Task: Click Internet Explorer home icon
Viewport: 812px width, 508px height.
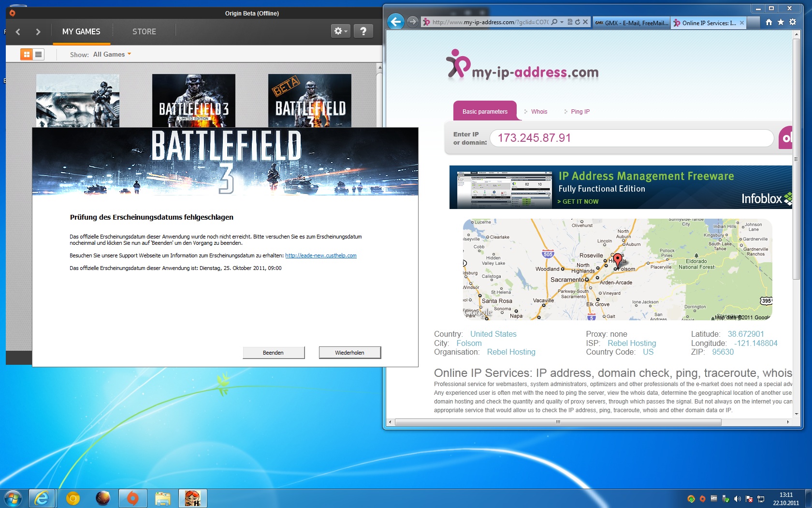Action: [x=769, y=22]
